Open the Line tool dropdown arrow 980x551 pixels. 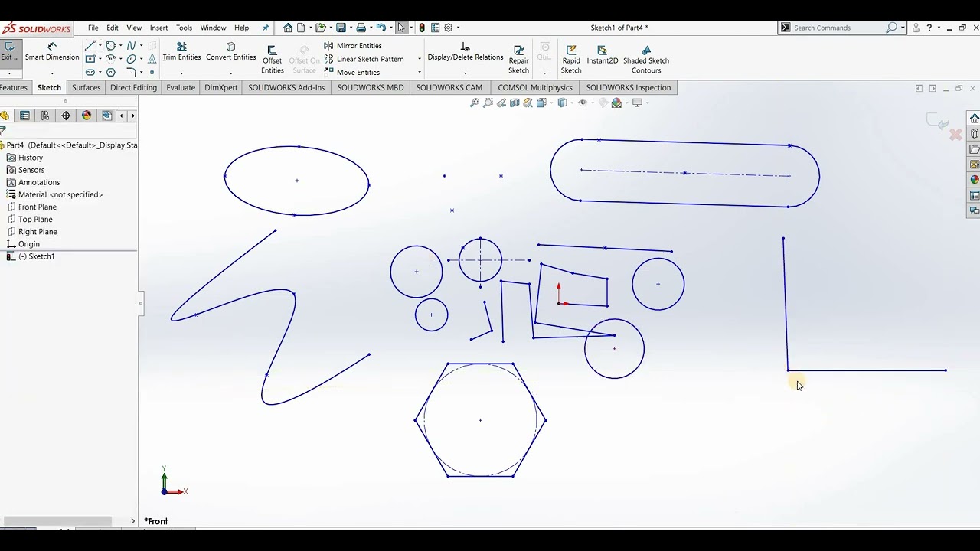click(100, 46)
